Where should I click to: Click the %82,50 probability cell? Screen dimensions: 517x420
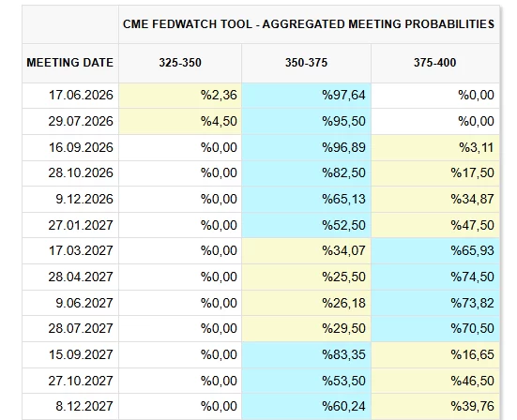pos(306,173)
